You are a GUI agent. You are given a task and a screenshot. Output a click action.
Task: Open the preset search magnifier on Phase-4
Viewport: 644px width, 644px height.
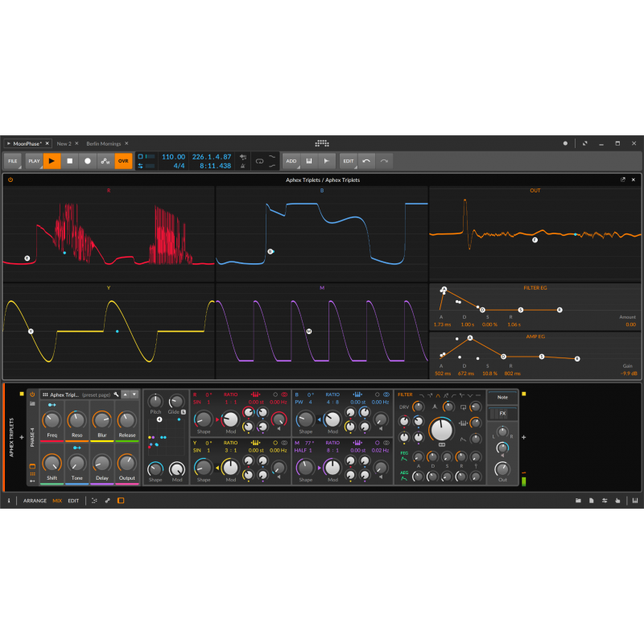tap(115, 395)
